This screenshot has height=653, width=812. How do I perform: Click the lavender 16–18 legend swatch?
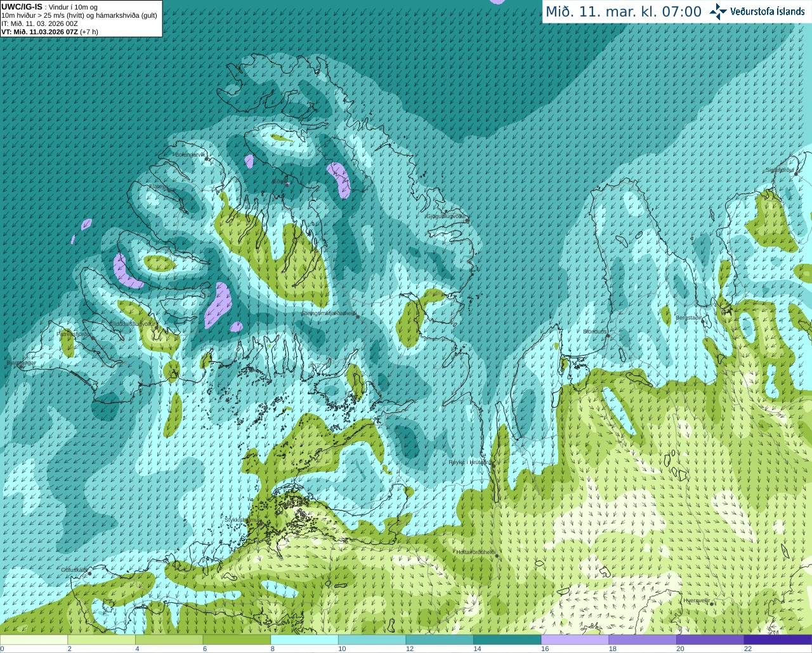point(575,640)
